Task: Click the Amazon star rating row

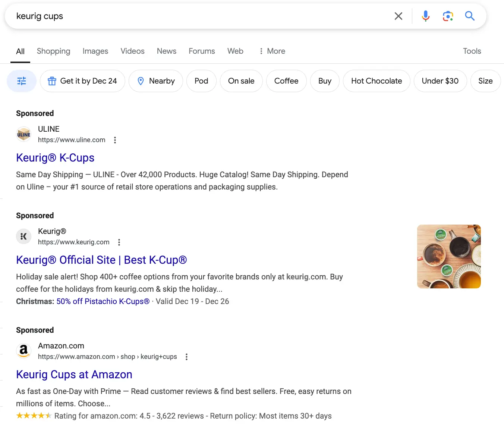Action: (174, 416)
